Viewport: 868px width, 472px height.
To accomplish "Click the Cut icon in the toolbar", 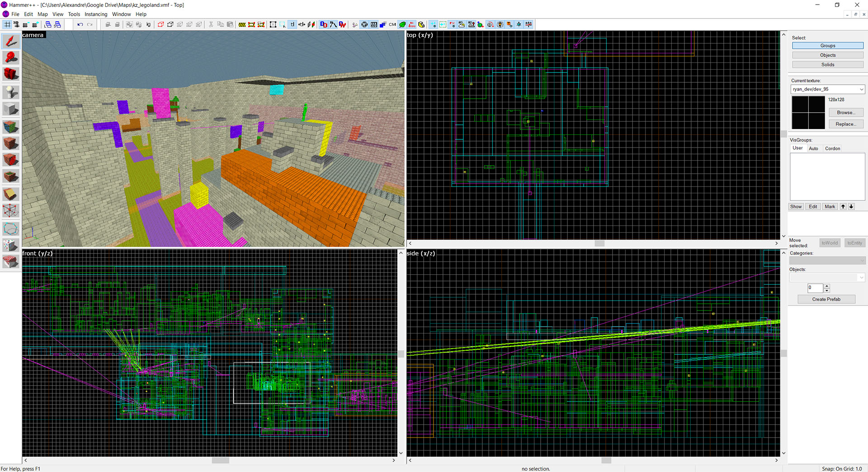I will (x=211, y=24).
